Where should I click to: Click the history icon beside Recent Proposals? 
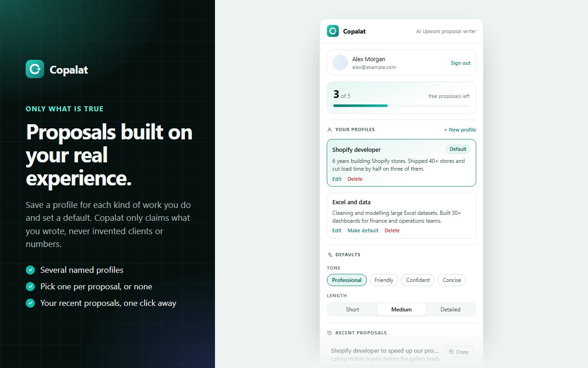329,333
